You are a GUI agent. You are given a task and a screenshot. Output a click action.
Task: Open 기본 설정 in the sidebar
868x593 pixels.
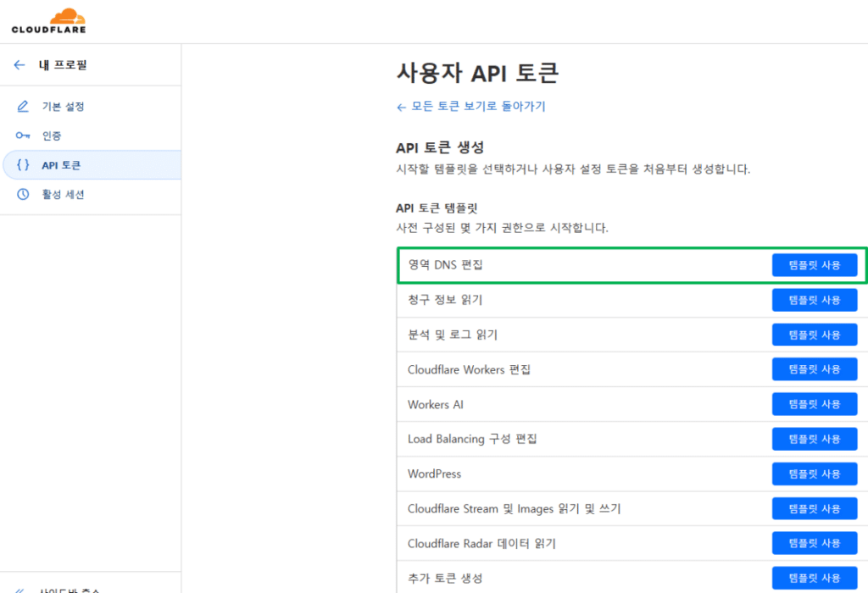pos(63,106)
